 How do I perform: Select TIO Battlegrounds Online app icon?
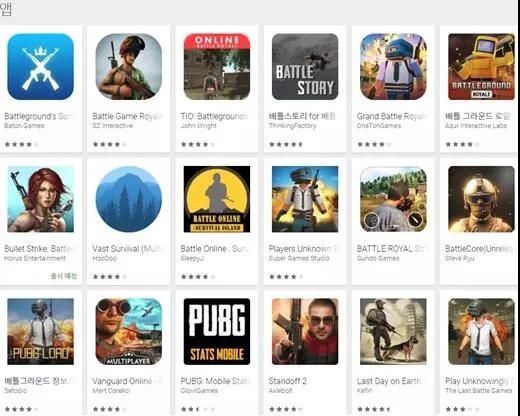[x=217, y=67]
